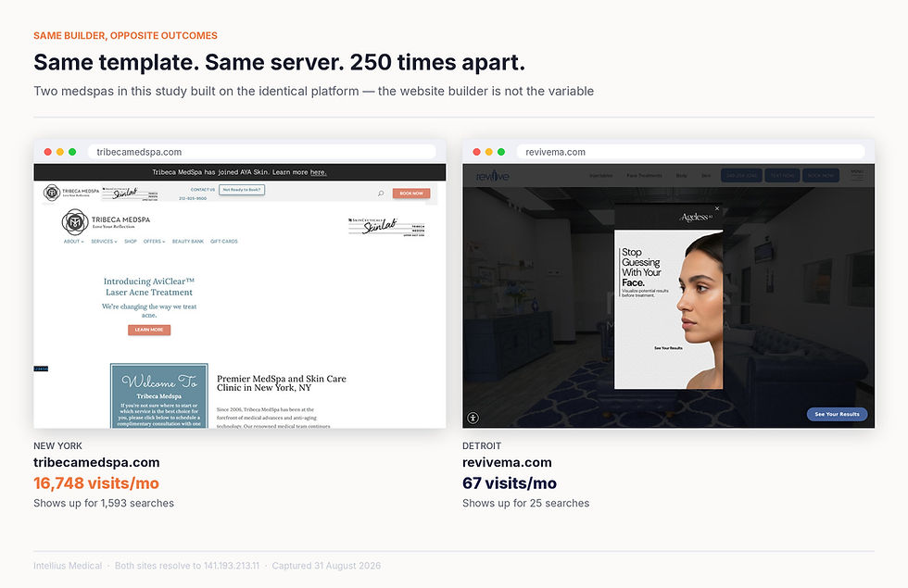The image size is (908, 588).
Task: Open the GIFT CARDS menu item
Action: tap(224, 242)
